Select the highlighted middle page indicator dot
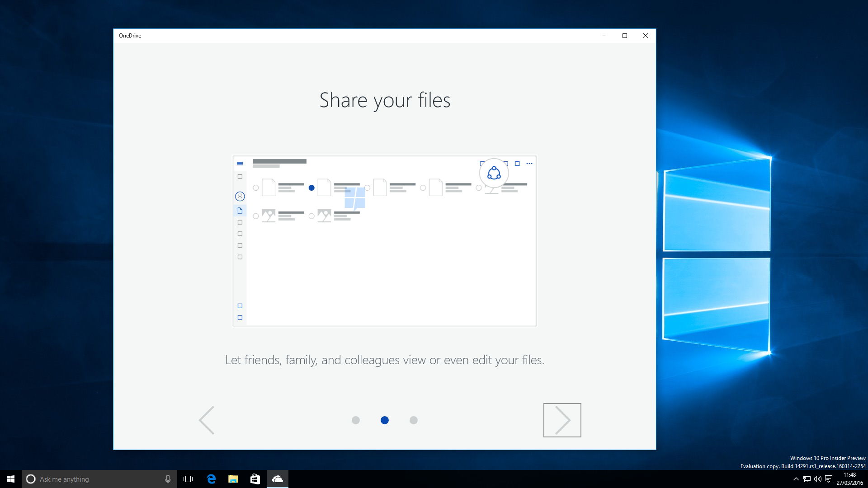868x488 pixels. pos(385,420)
